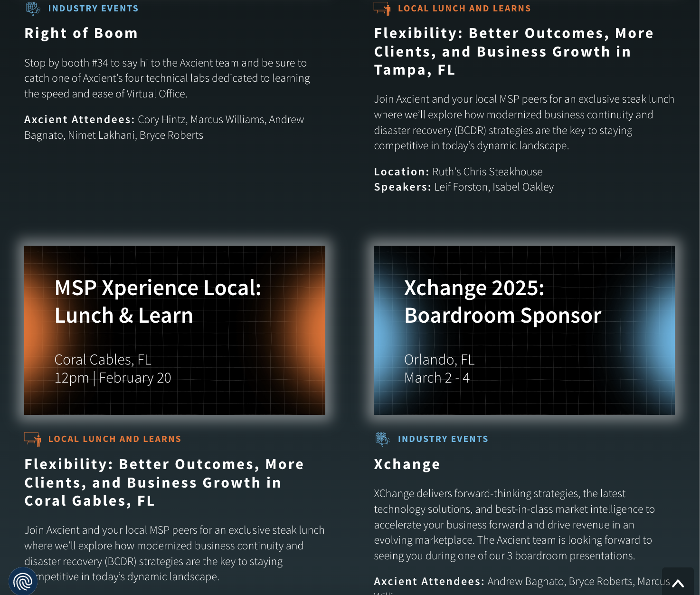The width and height of the screenshot is (700, 595).
Task: Click the 'Axcient Attendees:' label under Xchange
Action: tap(429, 581)
